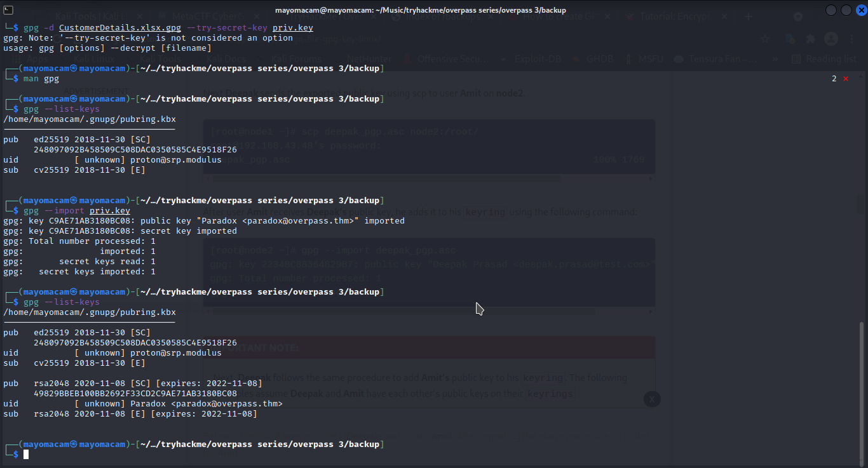Click the terminal's vertical scrollbar thumb

point(862,394)
